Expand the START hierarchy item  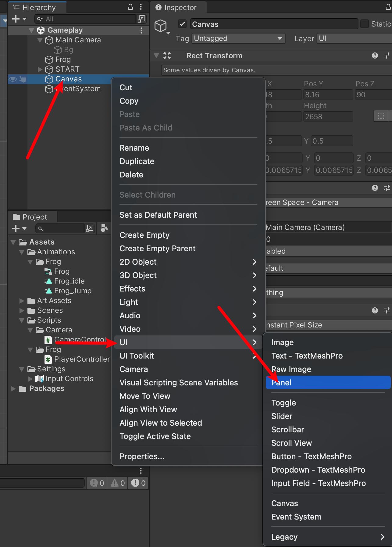(x=40, y=69)
